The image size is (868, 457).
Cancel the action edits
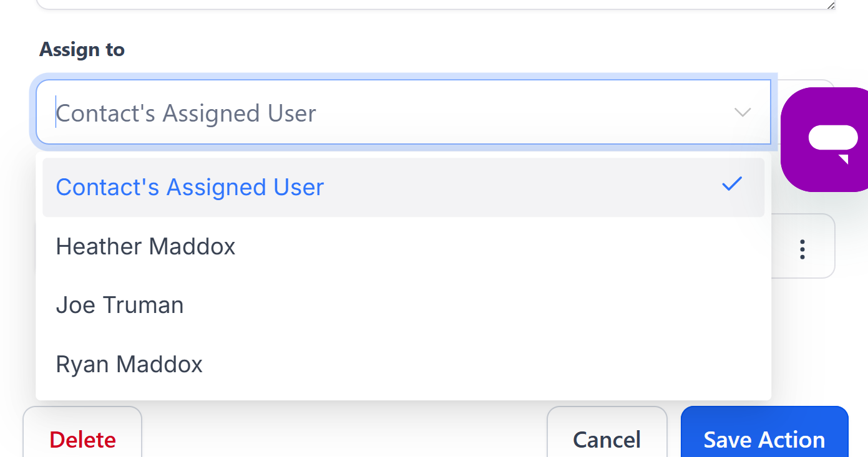click(607, 440)
